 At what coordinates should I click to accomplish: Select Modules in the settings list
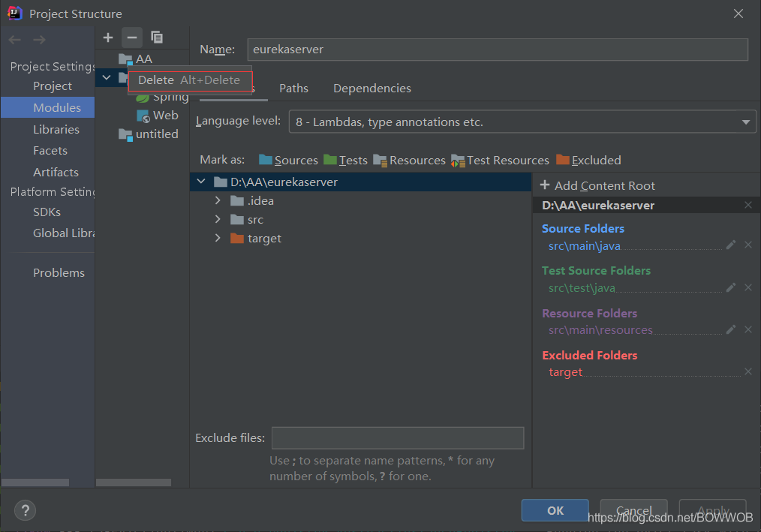pyautogui.click(x=47, y=107)
